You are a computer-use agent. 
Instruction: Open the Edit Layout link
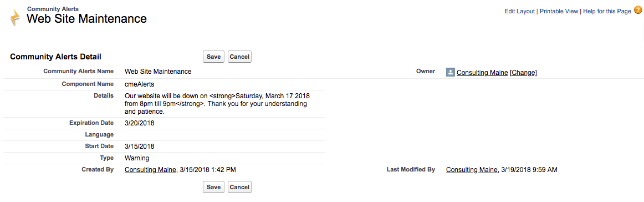[519, 11]
